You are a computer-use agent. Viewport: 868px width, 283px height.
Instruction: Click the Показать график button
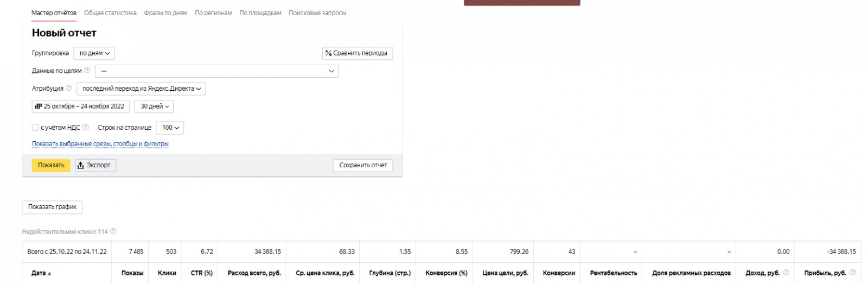[x=52, y=207]
